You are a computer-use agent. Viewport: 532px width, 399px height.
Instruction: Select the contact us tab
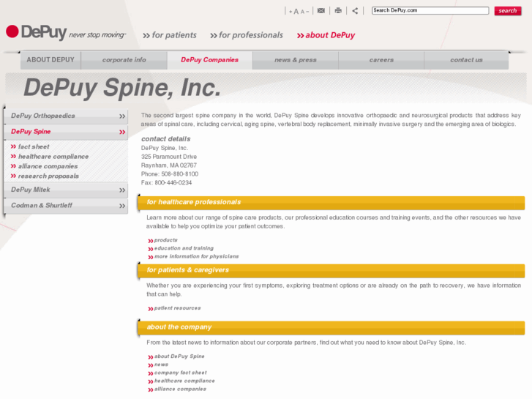(466, 60)
